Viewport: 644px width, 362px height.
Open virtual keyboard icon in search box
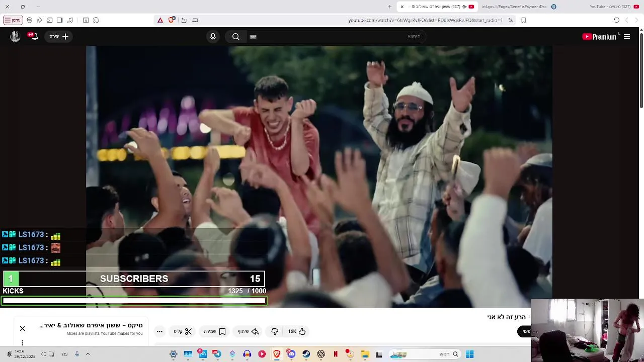tap(253, 37)
